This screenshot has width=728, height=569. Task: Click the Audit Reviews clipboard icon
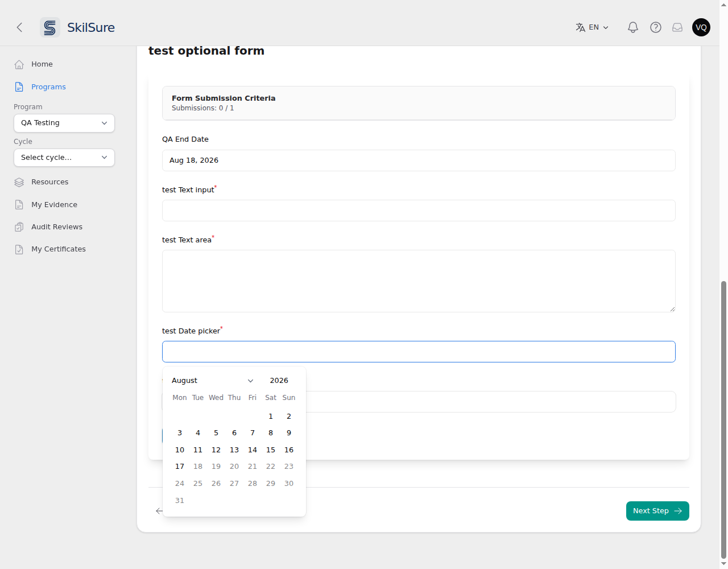coord(19,227)
